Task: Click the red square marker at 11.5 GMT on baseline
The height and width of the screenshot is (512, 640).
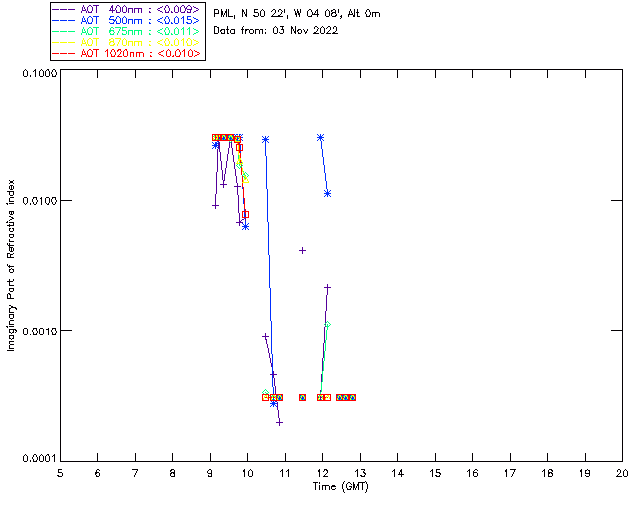Action: click(x=302, y=398)
